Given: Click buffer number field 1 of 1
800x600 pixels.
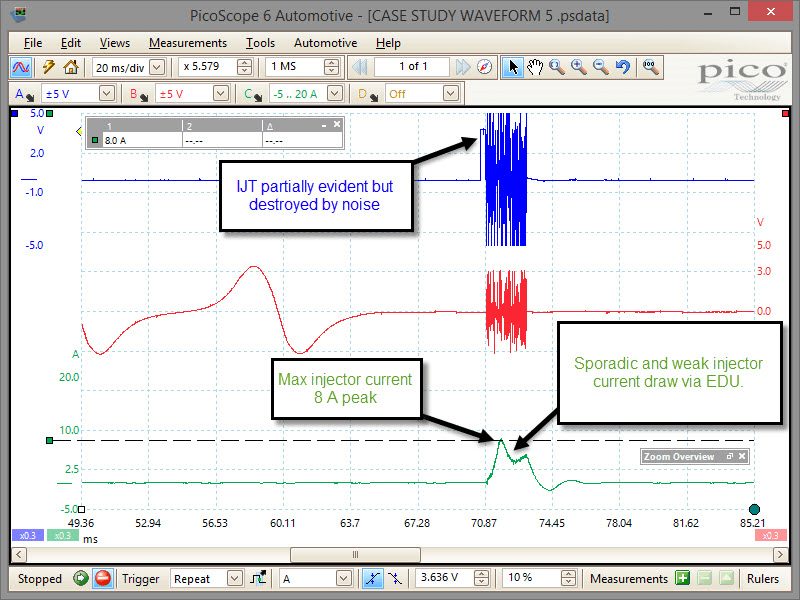Looking at the screenshot, I should (x=412, y=66).
